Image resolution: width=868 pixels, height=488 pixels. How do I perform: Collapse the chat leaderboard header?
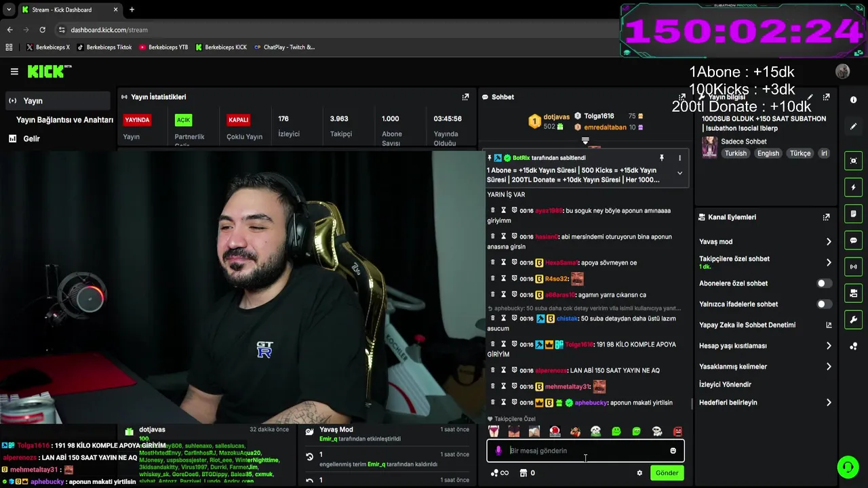585,141
